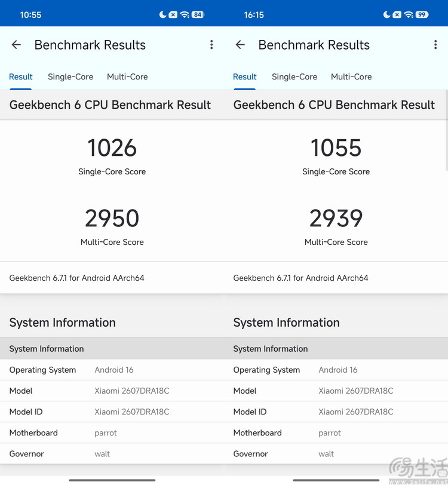Tap the moon do-not-disturb icon at 16:15

click(x=386, y=14)
